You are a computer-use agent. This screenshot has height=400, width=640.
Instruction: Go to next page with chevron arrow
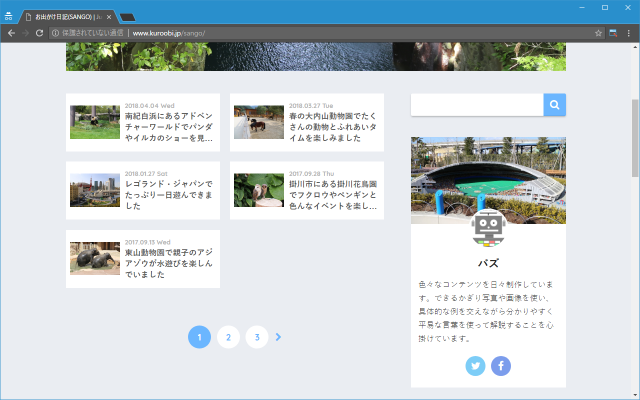click(278, 337)
